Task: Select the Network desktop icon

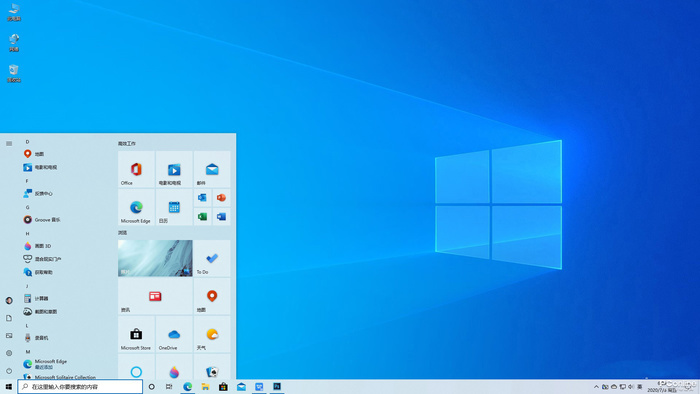Action: click(x=14, y=43)
